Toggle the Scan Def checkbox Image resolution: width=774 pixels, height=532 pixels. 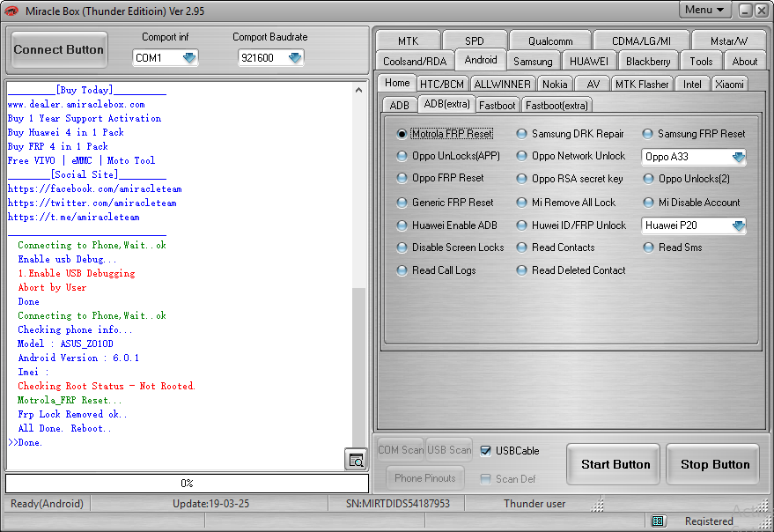(486, 478)
